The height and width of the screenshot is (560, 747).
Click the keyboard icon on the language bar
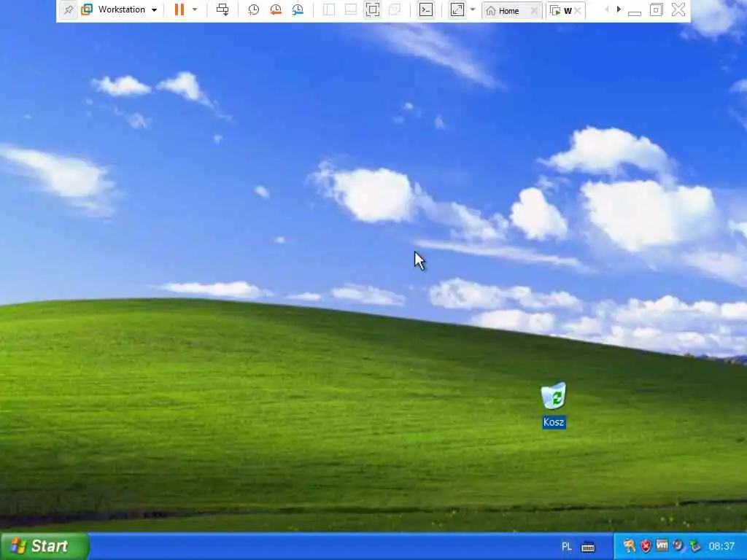tap(588, 547)
